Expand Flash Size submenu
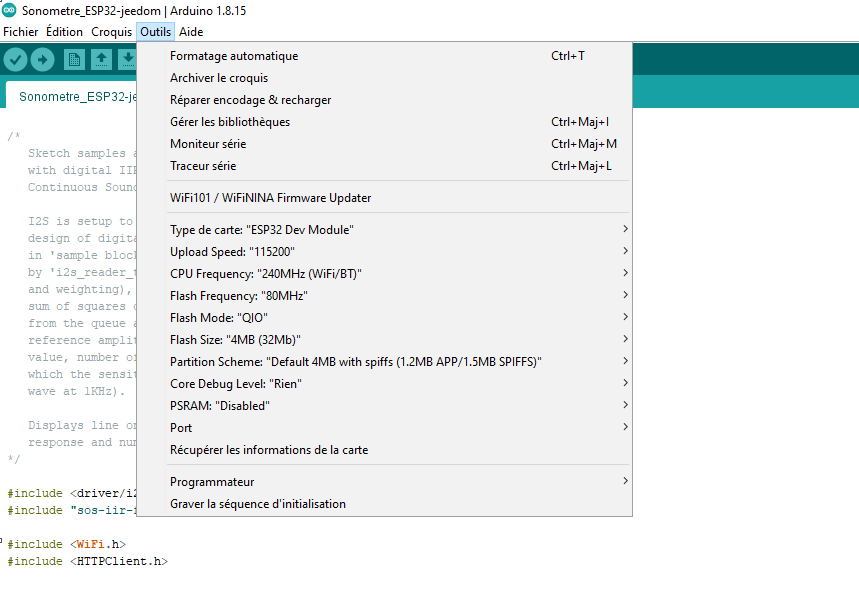 coord(385,340)
